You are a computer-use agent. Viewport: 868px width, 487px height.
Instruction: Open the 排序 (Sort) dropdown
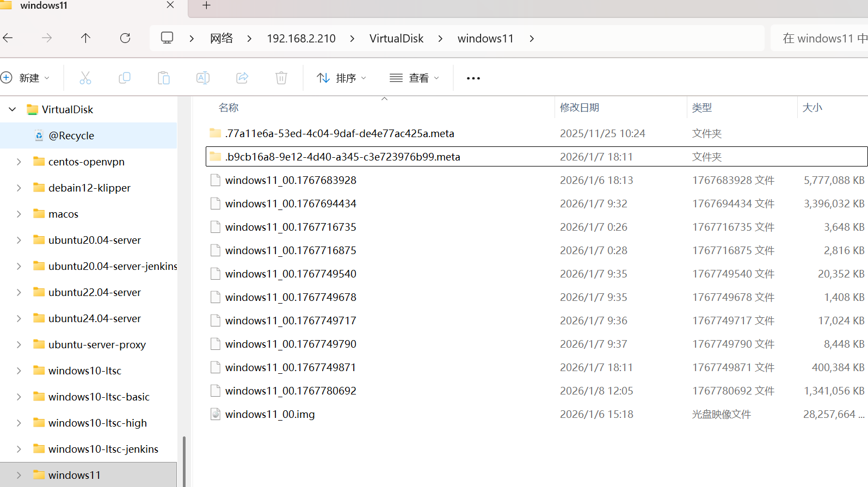point(342,78)
